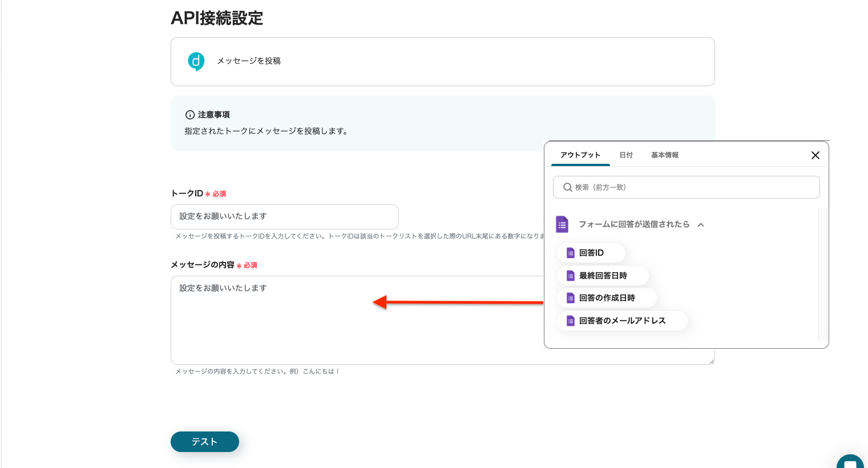Image resolution: width=868 pixels, height=468 pixels.
Task: Switch to the アウトプット tab
Action: tap(580, 155)
